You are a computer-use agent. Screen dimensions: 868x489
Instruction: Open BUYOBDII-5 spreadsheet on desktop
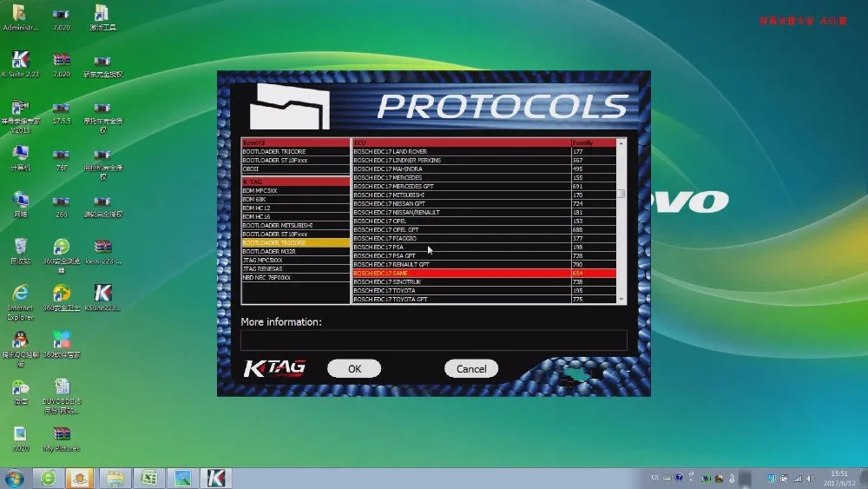62,396
